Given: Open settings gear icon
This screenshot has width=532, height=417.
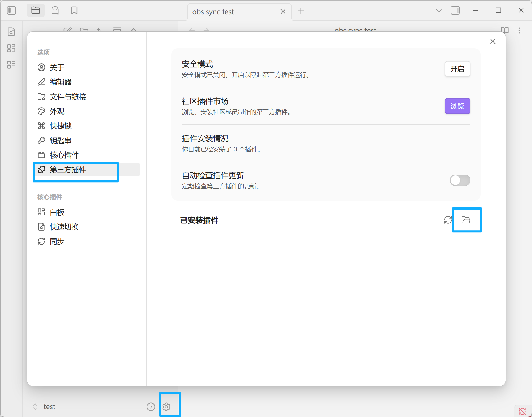Looking at the screenshot, I should 166,407.
